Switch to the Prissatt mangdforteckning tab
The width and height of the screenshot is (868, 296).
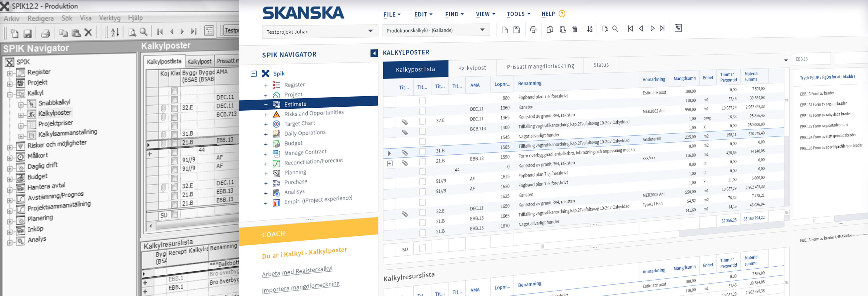pyautogui.click(x=540, y=66)
